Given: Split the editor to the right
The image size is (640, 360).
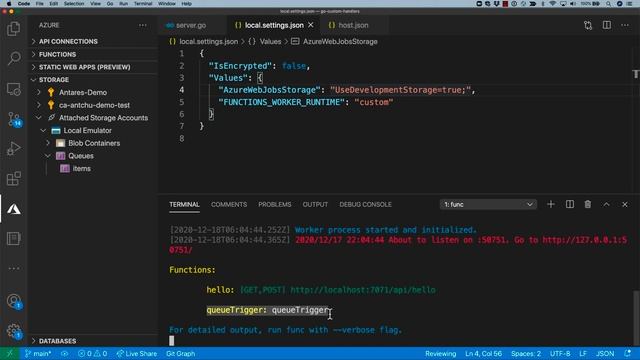Looking at the screenshot, I should [x=607, y=25].
